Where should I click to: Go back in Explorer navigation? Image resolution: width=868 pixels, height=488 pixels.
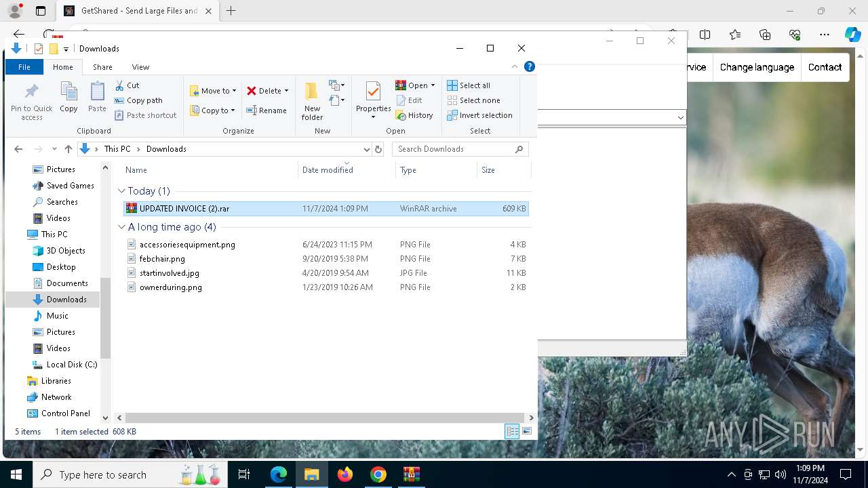[18, 149]
